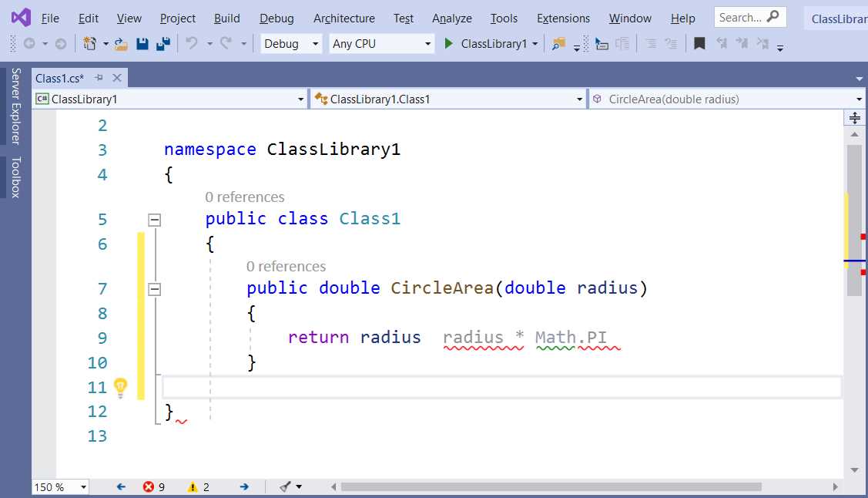868x498 pixels.
Task: Click the decrease indent toolbar icon
Action: click(652, 43)
